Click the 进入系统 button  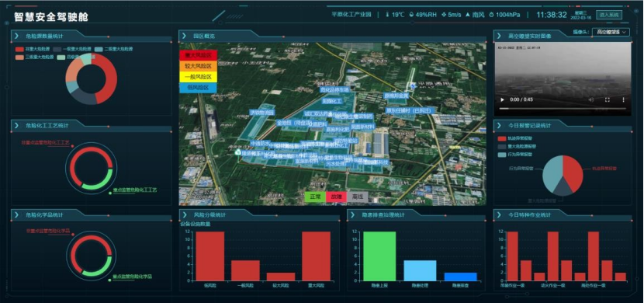pos(609,15)
